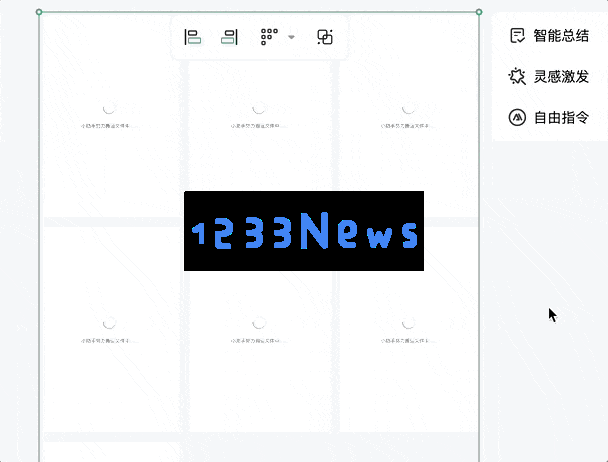Choose 灵感激发 inspiration option

(x=549, y=76)
